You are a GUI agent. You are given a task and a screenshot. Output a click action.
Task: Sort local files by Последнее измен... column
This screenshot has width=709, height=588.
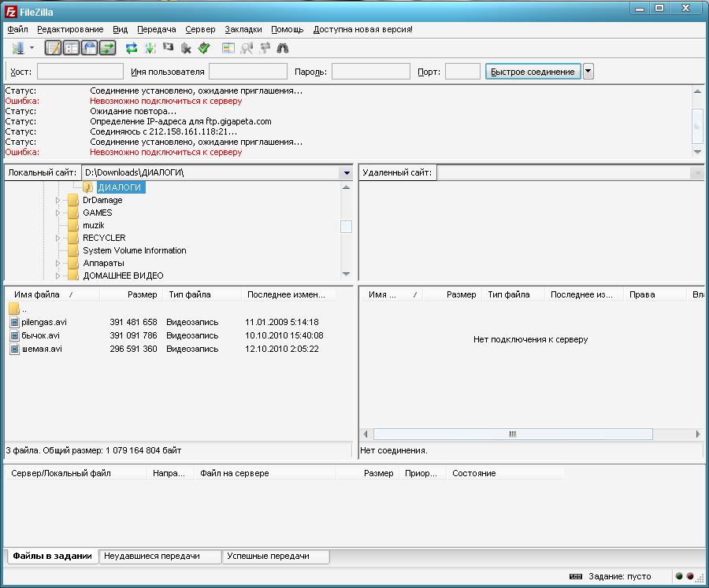(x=288, y=294)
